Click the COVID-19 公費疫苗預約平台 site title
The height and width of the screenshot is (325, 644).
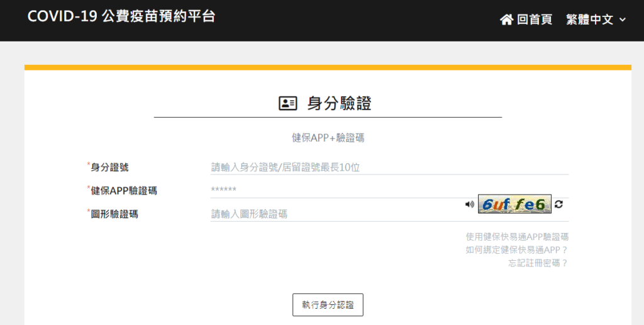pos(121,16)
